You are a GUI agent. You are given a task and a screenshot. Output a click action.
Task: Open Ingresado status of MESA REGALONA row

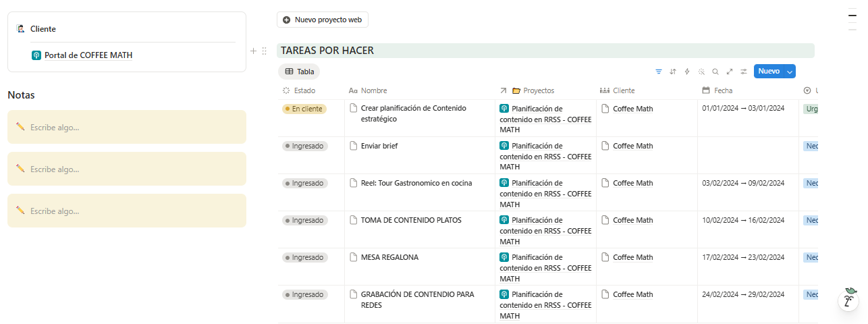pyautogui.click(x=305, y=257)
